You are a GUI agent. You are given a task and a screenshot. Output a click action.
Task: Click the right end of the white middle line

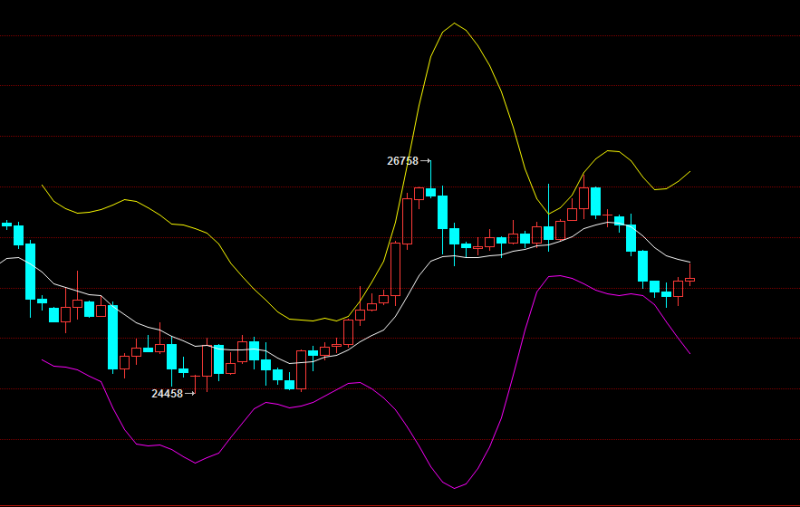(690, 262)
